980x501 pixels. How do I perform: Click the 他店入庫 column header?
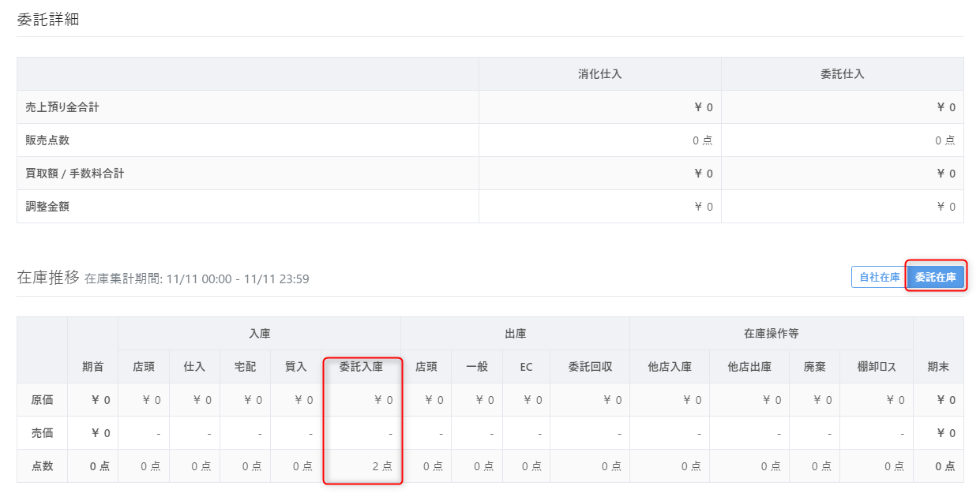point(669,367)
